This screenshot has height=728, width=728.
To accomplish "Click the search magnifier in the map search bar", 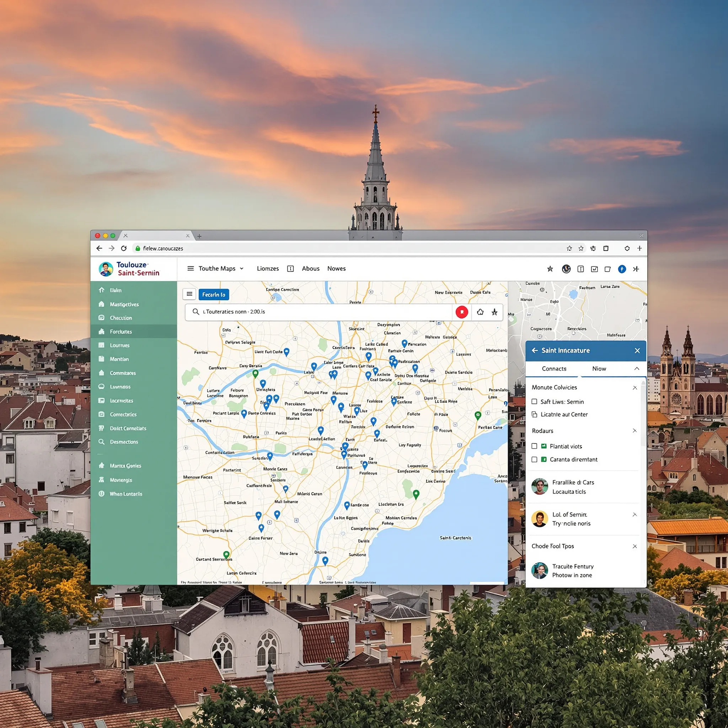I will coord(196,312).
